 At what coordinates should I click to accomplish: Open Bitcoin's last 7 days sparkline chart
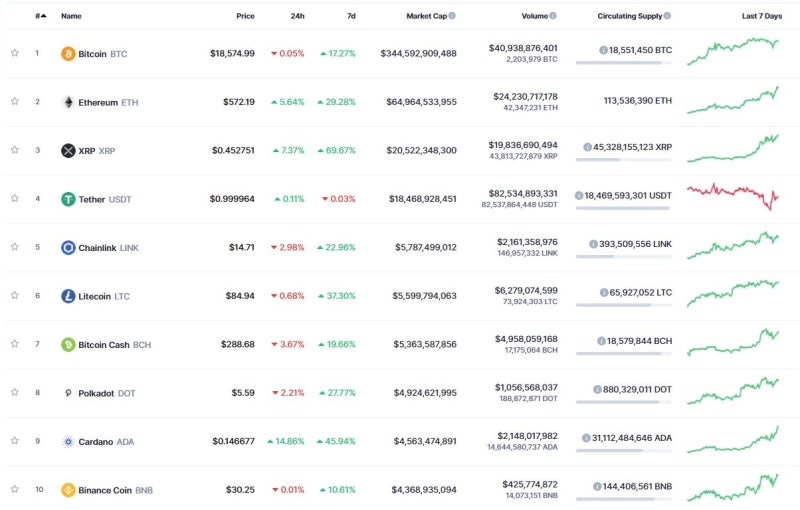tap(733, 51)
